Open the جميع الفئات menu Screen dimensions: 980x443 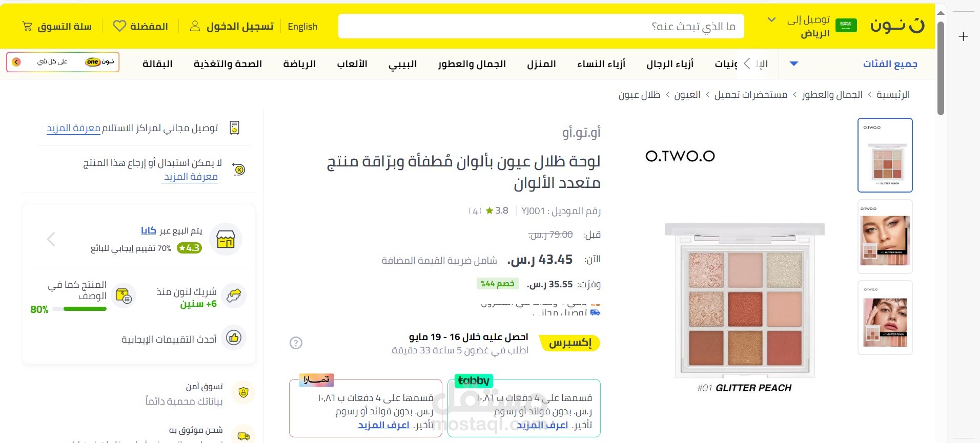point(890,64)
